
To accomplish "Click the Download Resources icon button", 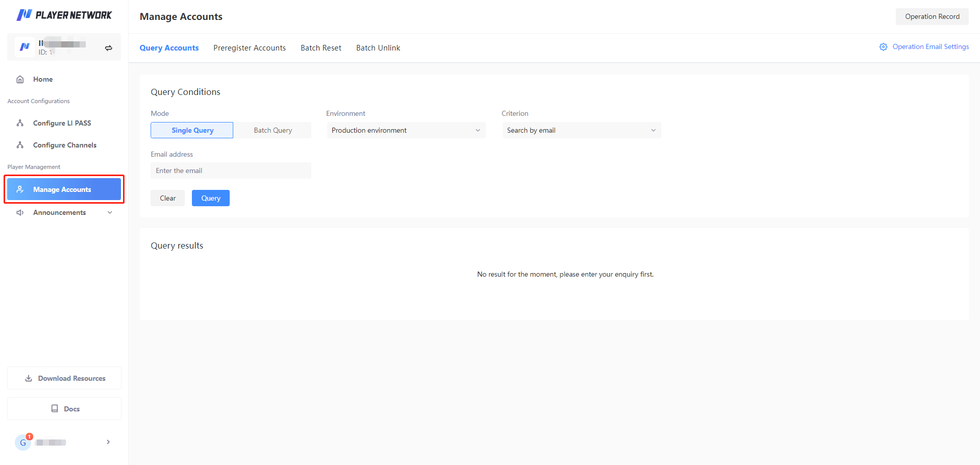I will tap(29, 378).
